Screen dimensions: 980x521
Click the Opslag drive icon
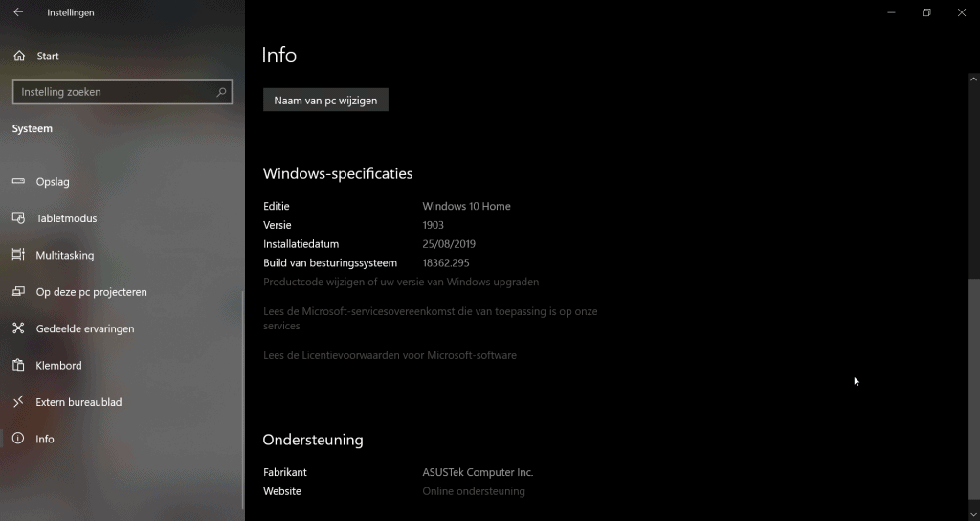[19, 181]
